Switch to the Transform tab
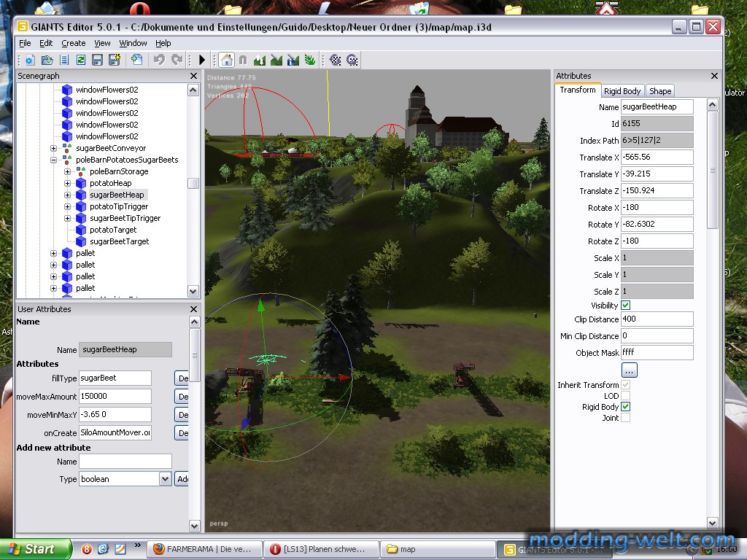 coord(578,90)
